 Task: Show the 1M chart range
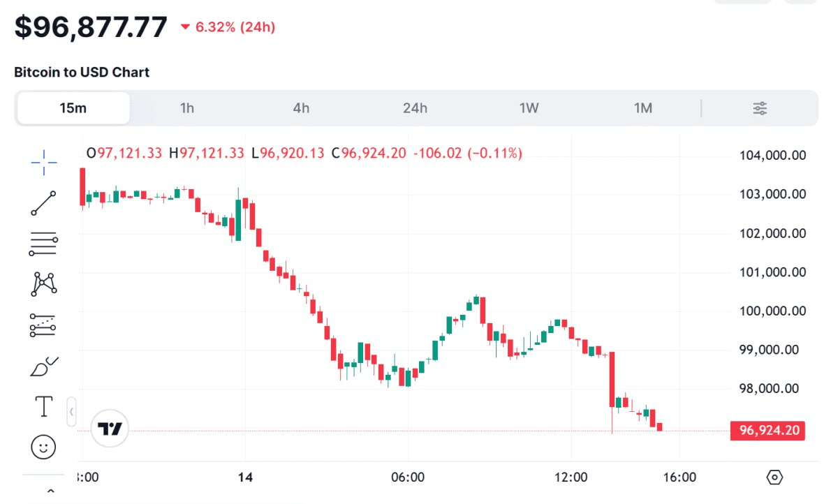[642, 108]
